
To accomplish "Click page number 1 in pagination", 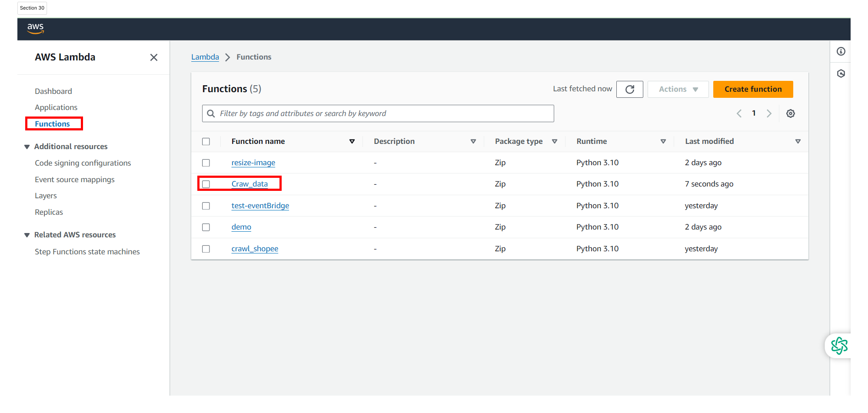I will tap(754, 113).
